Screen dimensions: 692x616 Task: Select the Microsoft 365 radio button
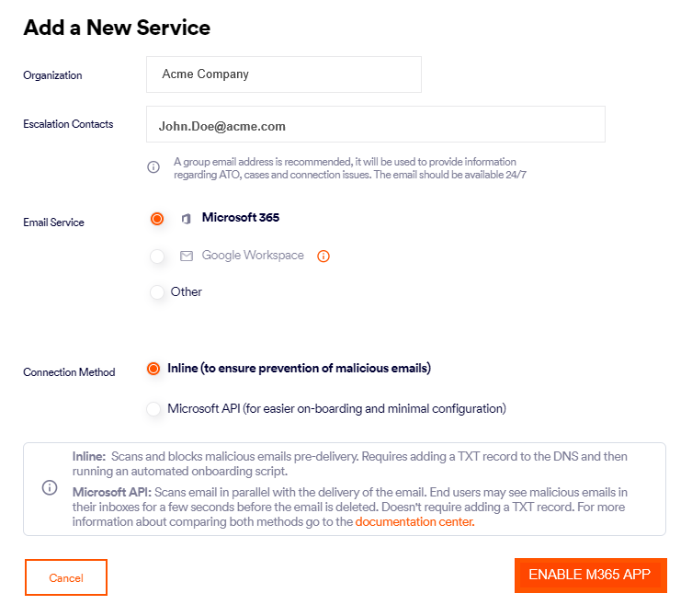(x=157, y=219)
